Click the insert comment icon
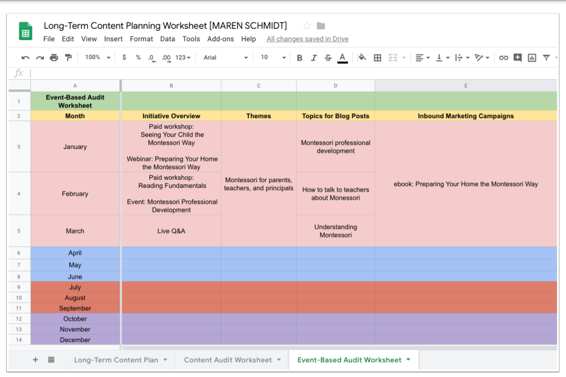 [x=518, y=57]
